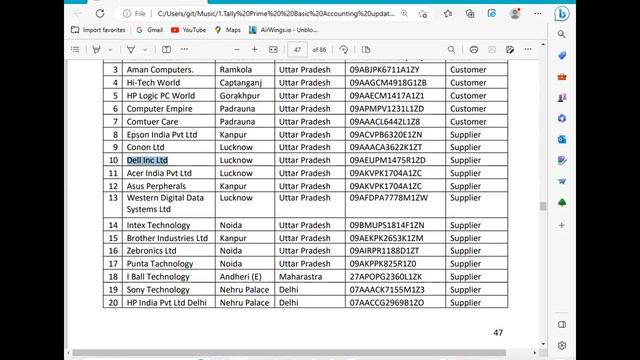The width and height of the screenshot is (640, 360).
Task: Select the PDF Highlight tool
Action: [x=96, y=49]
